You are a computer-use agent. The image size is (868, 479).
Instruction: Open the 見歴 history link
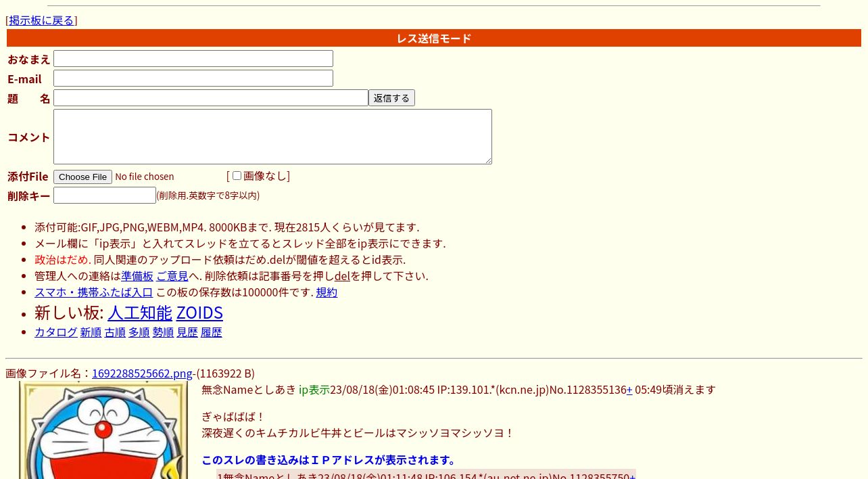pyautogui.click(x=187, y=332)
